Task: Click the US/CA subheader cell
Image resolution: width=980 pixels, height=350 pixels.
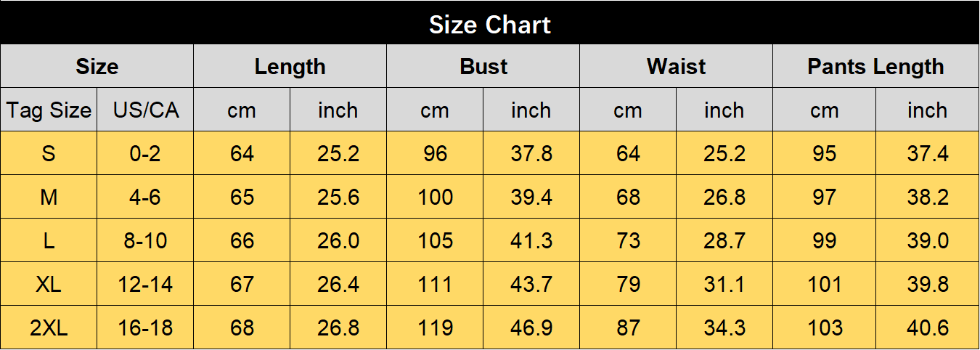Action: click(x=145, y=110)
